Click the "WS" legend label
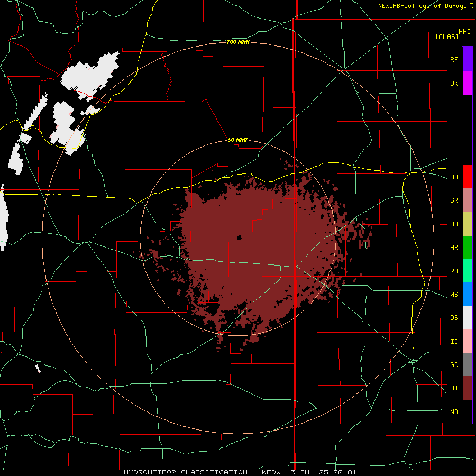 point(454,295)
